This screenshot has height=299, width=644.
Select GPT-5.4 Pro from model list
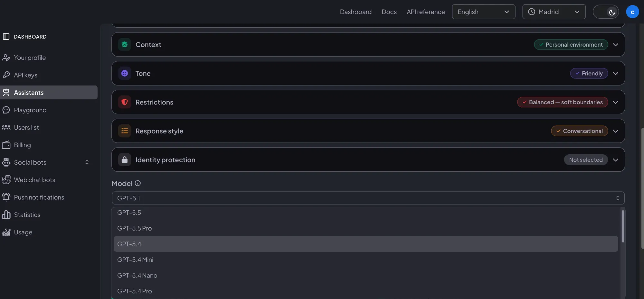pyautogui.click(x=366, y=291)
